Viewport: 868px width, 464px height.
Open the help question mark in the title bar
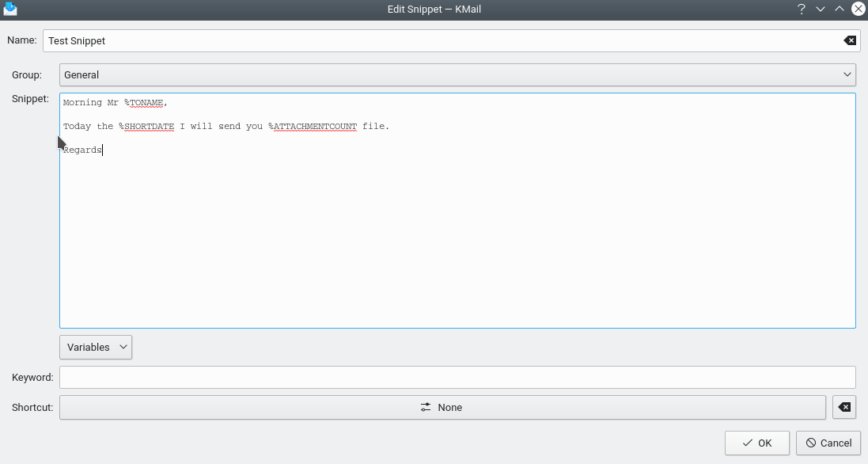[801, 9]
